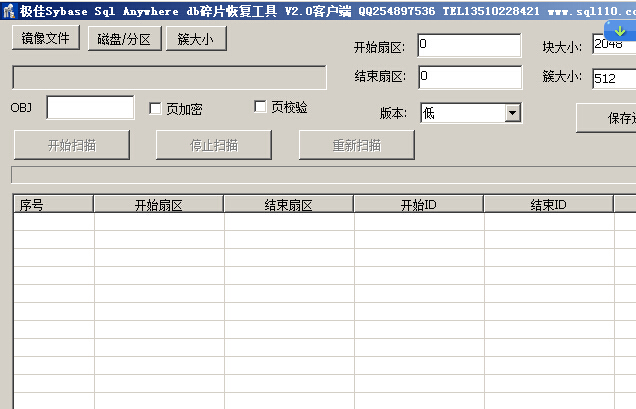Viewport: 636px width, 409px height.
Task: Click the 开始扇区 input field
Action: pos(469,45)
